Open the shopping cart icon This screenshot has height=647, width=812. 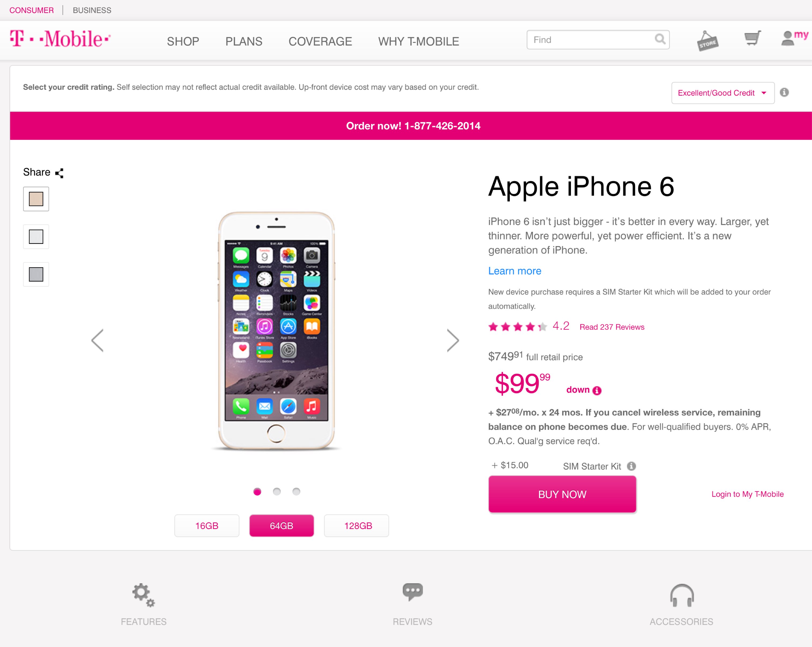[x=752, y=38]
